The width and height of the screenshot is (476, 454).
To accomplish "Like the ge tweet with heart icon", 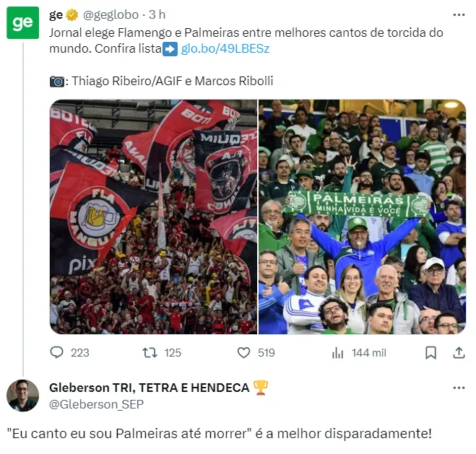I will [x=243, y=352].
